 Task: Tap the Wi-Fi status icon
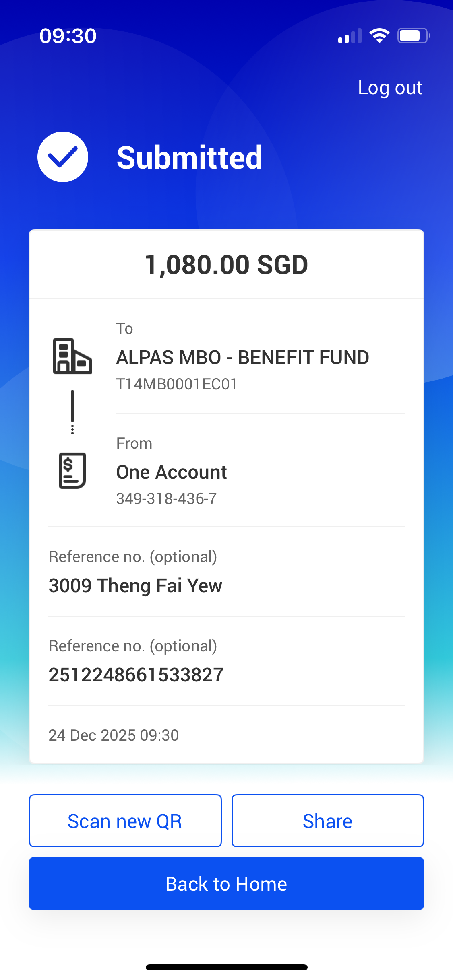[379, 36]
